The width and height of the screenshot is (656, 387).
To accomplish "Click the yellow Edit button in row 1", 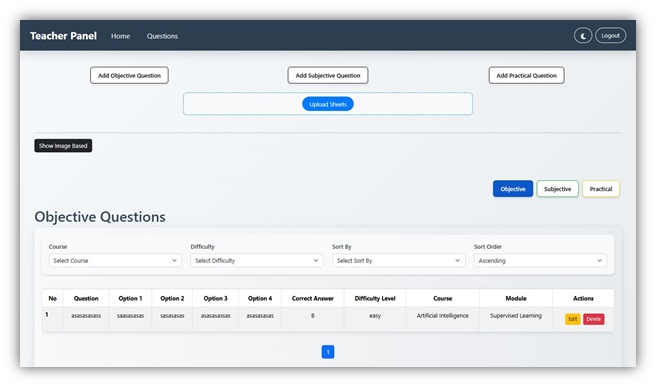I will tap(573, 319).
